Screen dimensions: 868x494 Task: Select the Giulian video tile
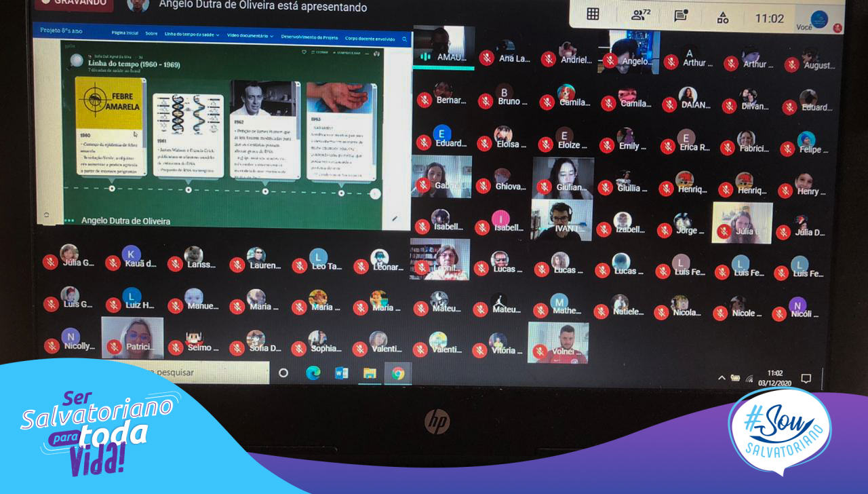pos(563,178)
